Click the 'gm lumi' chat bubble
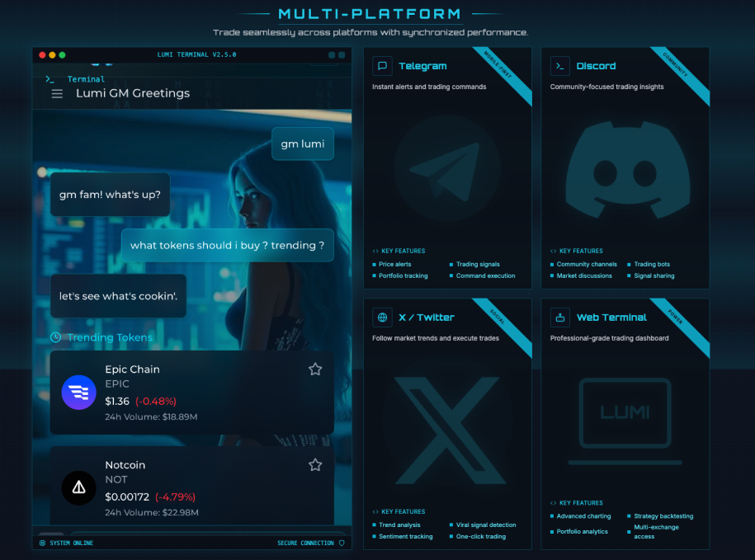 pyautogui.click(x=302, y=144)
